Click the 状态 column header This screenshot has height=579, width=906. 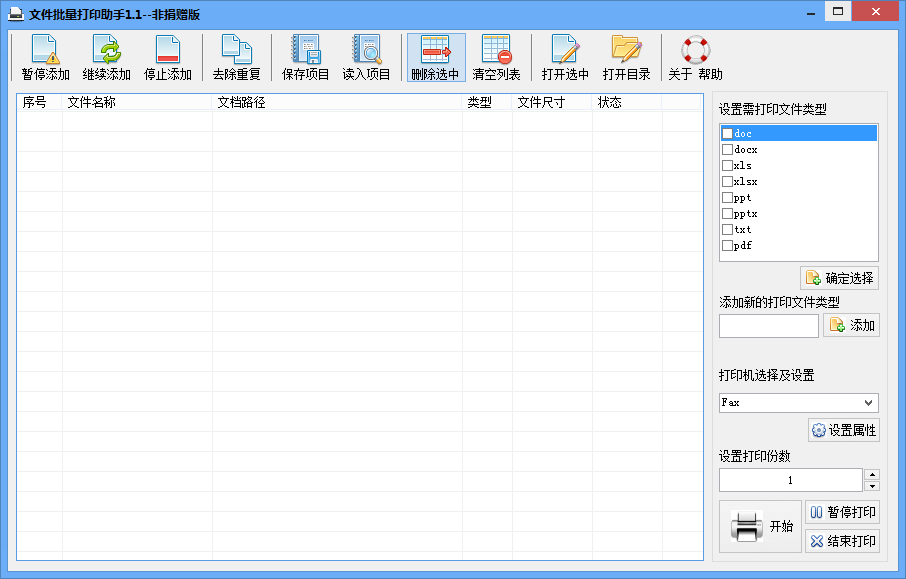(x=627, y=102)
